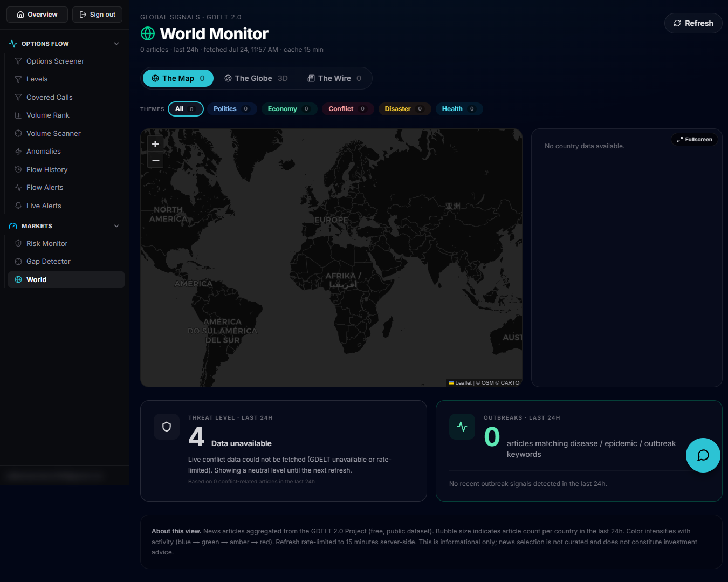
Task: Click the Sign out button
Action: point(98,15)
